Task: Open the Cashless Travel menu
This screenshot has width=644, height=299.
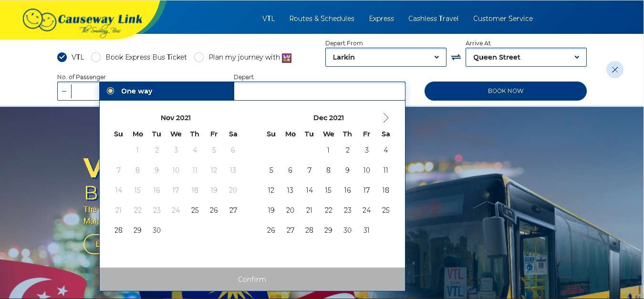Action: [433, 19]
